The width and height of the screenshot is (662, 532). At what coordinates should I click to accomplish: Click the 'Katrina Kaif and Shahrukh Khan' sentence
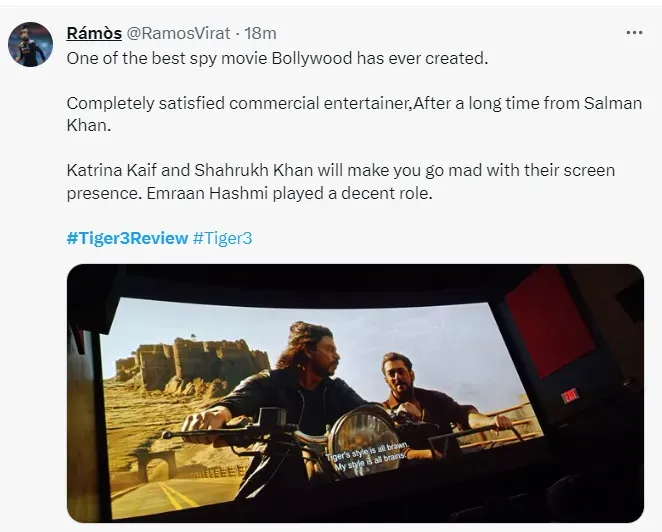click(341, 171)
